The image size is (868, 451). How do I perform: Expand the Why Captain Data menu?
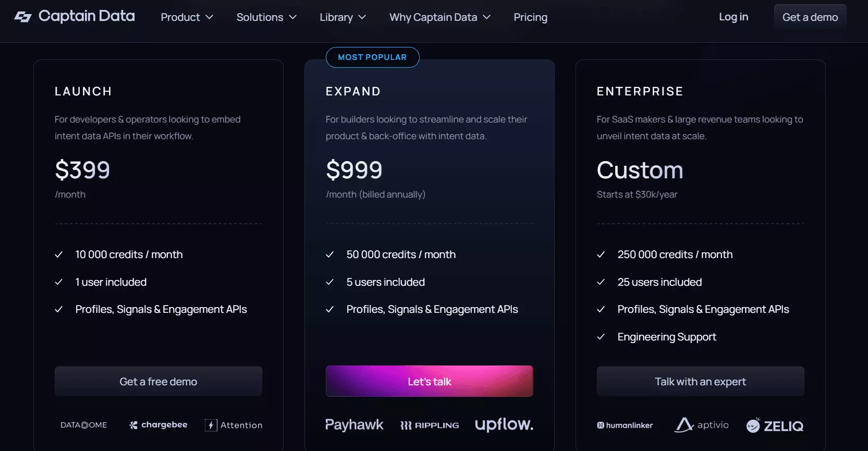tap(439, 17)
